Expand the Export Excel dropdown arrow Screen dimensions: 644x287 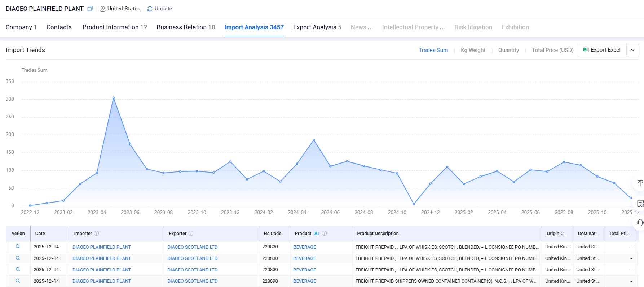click(x=632, y=50)
